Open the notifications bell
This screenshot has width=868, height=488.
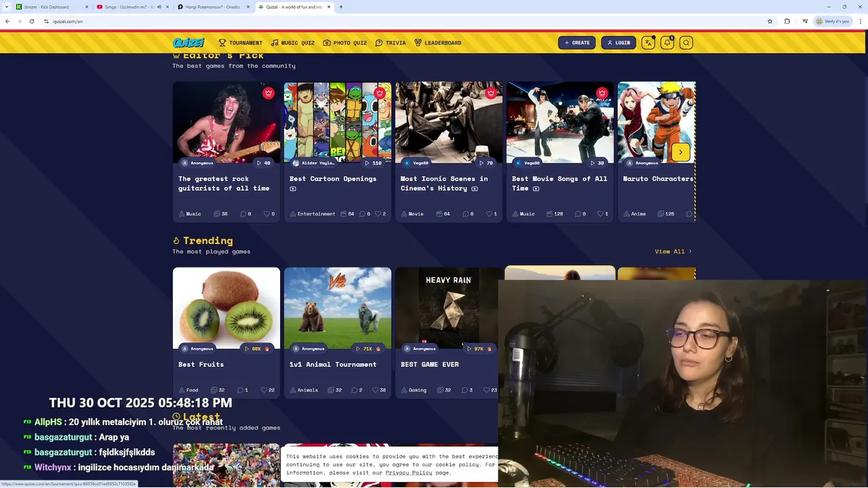[667, 43]
